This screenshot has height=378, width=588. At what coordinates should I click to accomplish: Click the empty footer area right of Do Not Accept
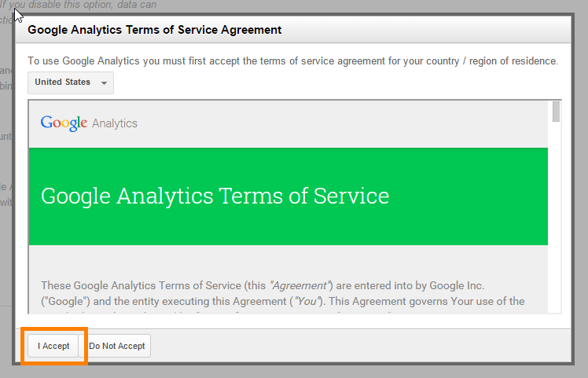click(360, 346)
